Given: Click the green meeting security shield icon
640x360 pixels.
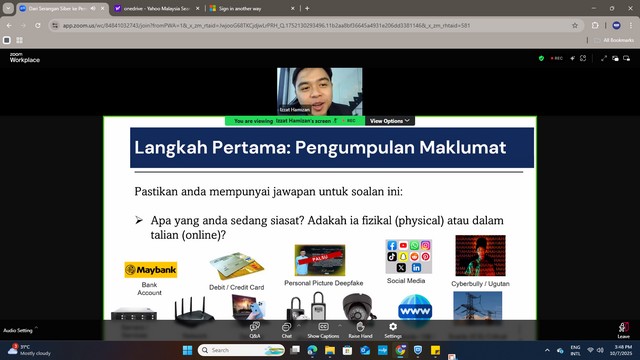Looking at the screenshot, I should 541,58.
